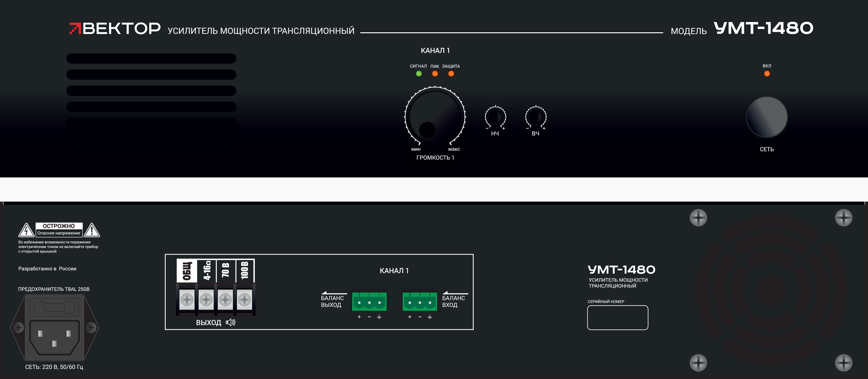Image resolution: width=868 pixels, height=379 pixels.
Task: Click the СЕТЬ: 220 В, 50/60 Гц label
Action: [x=54, y=367]
